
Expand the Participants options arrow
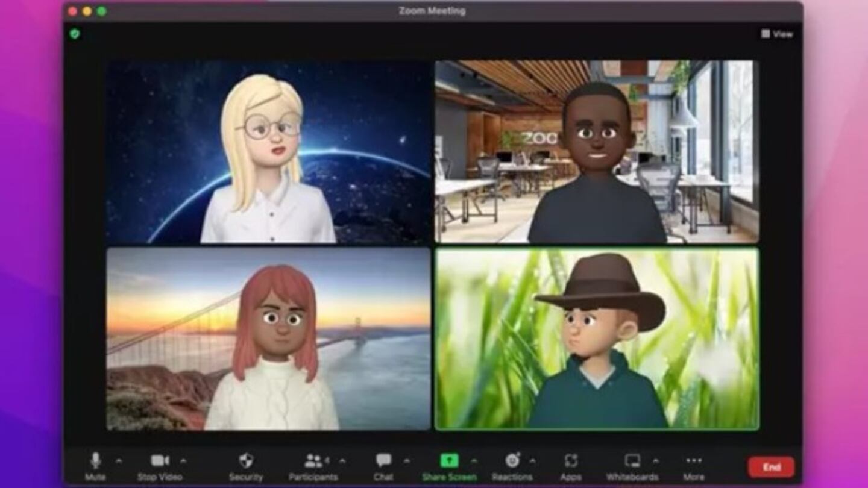pyautogui.click(x=342, y=461)
